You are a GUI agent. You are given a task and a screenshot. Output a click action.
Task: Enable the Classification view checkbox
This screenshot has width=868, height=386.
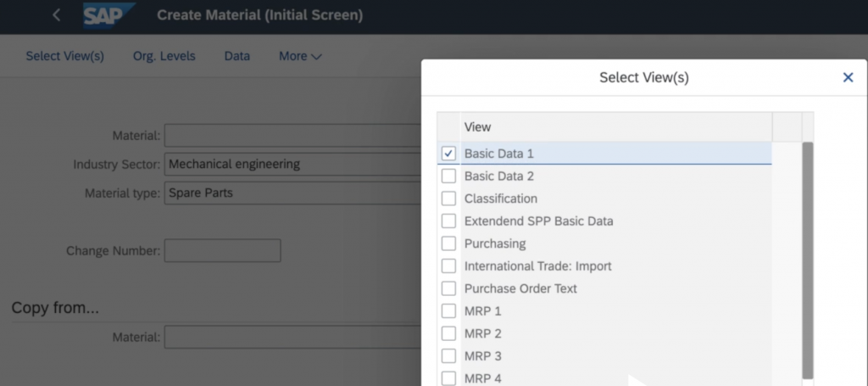448,199
